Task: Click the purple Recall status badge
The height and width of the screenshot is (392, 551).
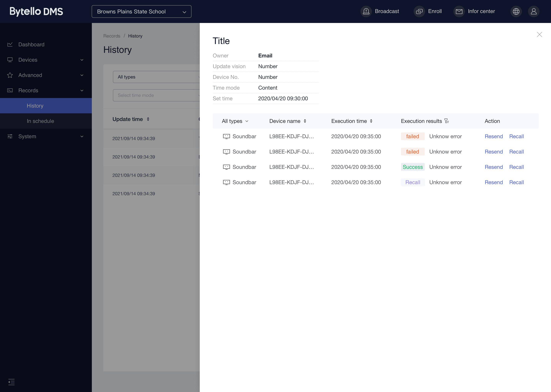Action: (412, 182)
